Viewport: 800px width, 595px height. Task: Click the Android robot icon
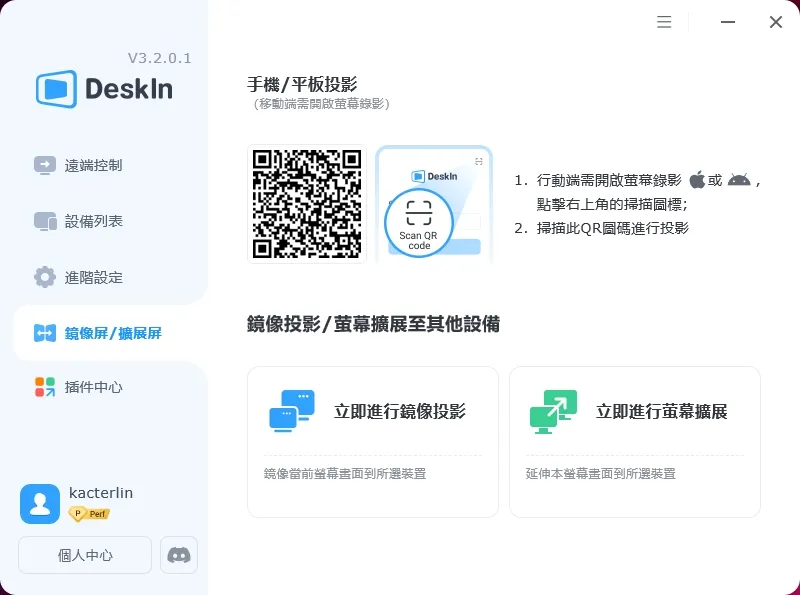(739, 180)
